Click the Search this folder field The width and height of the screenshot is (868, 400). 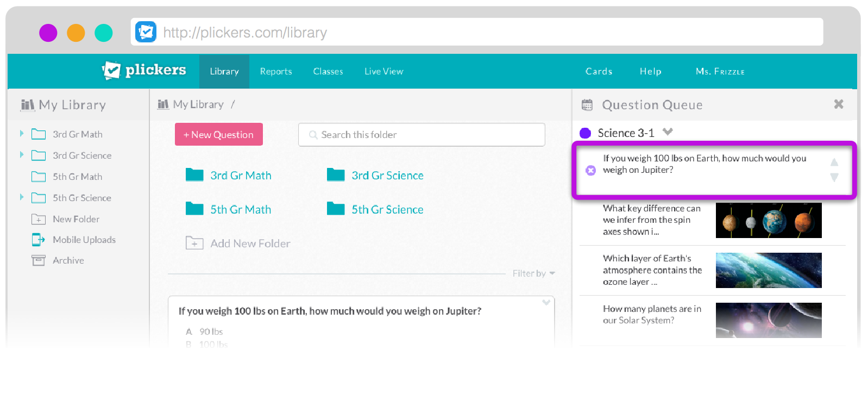click(x=421, y=134)
